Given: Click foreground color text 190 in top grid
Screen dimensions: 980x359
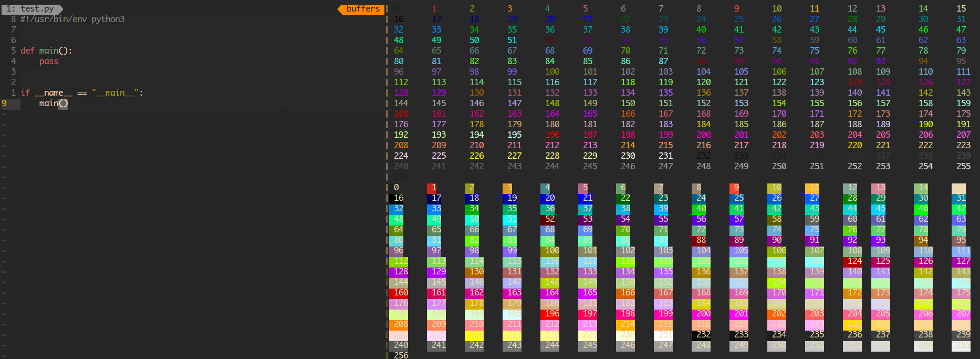Looking at the screenshot, I should click(925, 124).
